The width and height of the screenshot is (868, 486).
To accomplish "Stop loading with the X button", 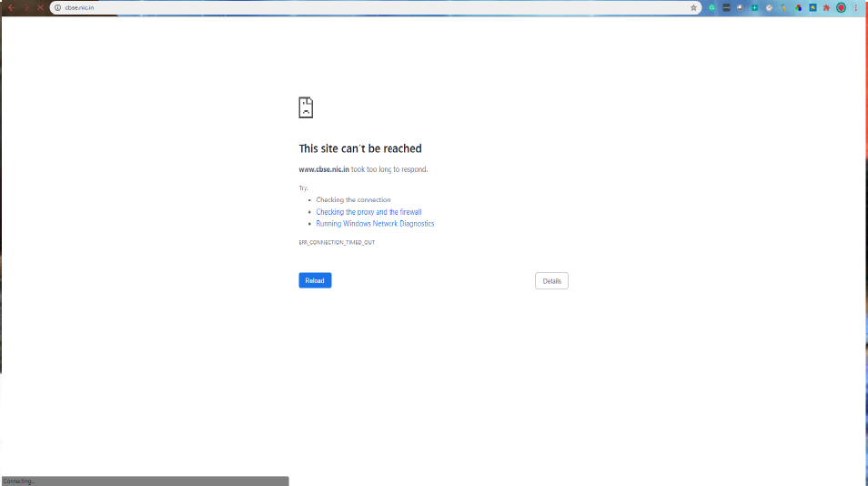I will point(40,8).
